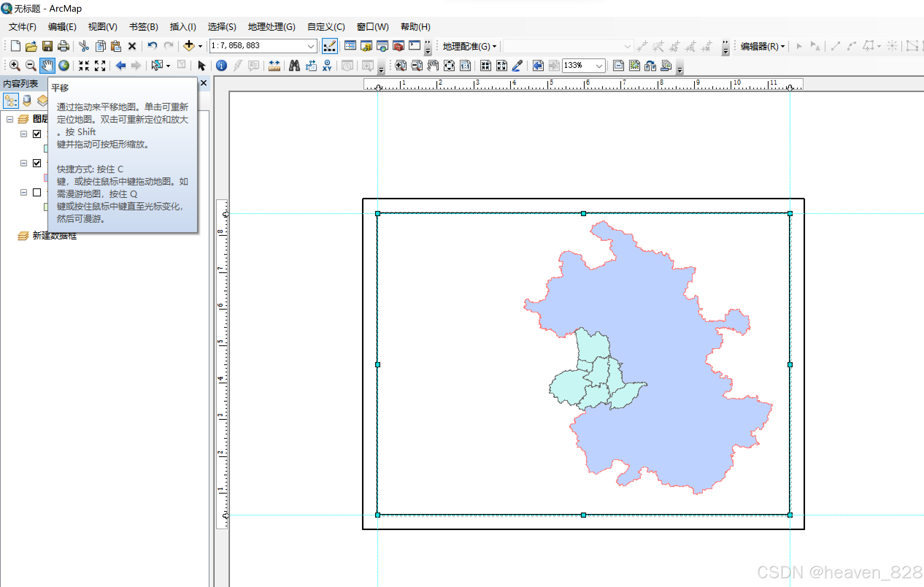Collapse the 图层 data frame tree

coord(10,119)
